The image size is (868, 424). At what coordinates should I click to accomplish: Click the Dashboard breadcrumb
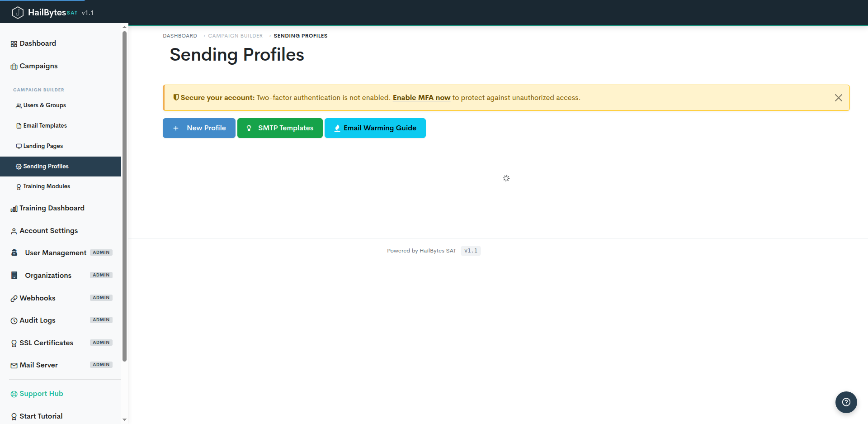tap(180, 36)
